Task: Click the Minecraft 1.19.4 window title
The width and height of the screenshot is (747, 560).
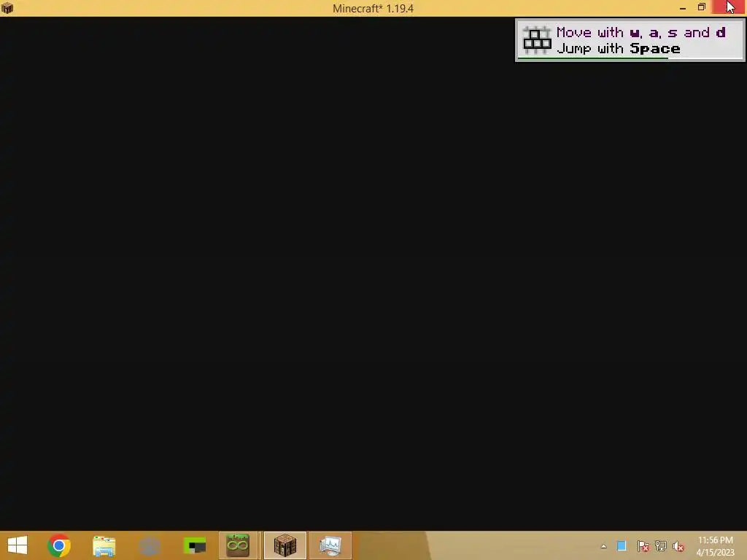Action: click(373, 9)
